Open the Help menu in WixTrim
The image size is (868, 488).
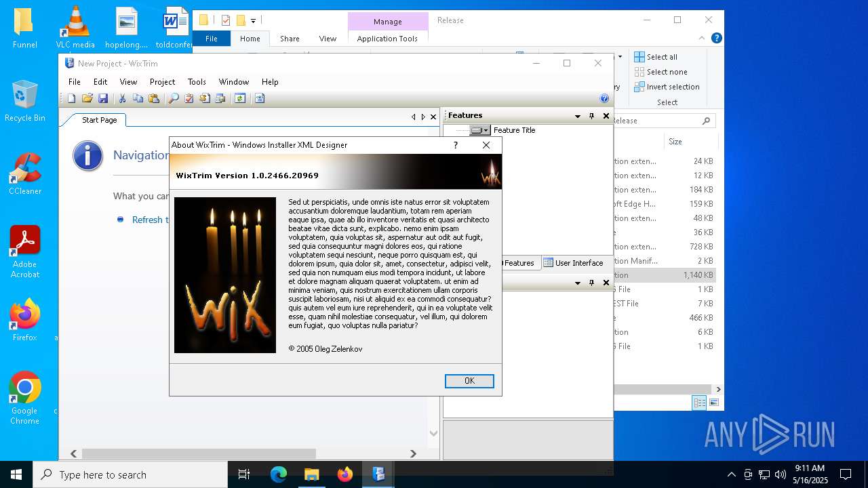[x=270, y=81]
